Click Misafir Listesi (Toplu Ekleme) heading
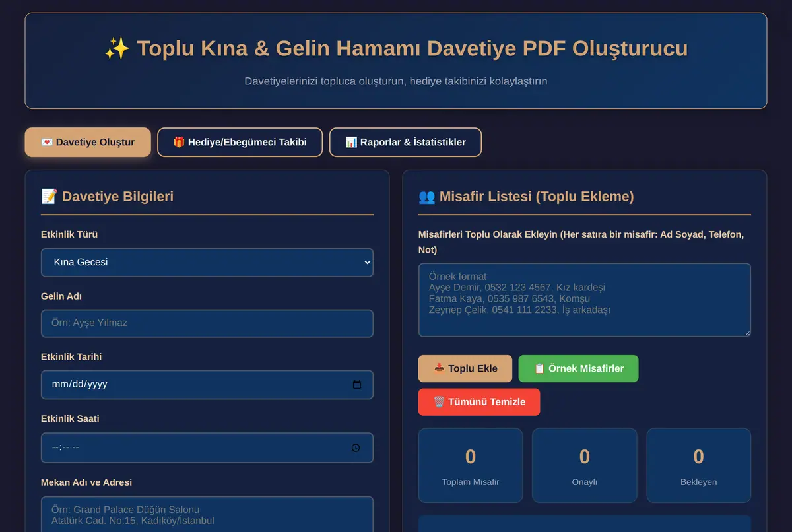This screenshot has height=532, width=792. pos(526,196)
